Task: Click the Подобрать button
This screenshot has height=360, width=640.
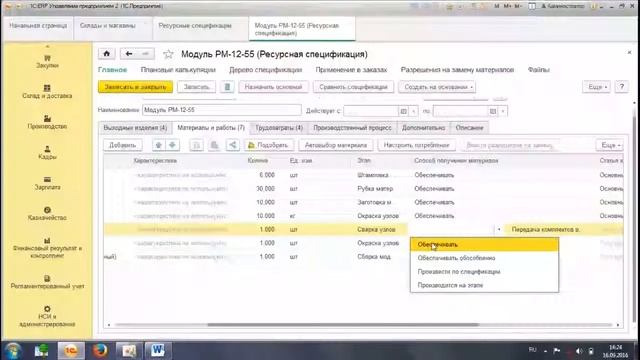Action: click(x=268, y=145)
